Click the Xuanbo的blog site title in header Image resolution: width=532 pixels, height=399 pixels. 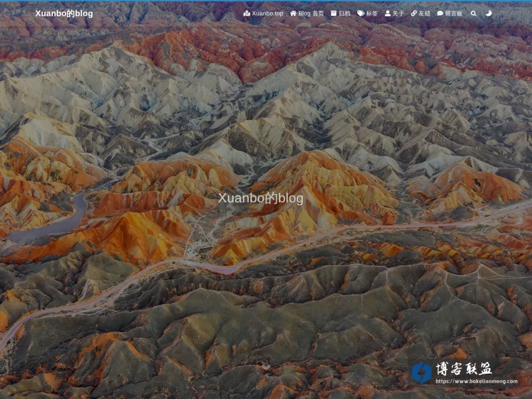point(64,13)
